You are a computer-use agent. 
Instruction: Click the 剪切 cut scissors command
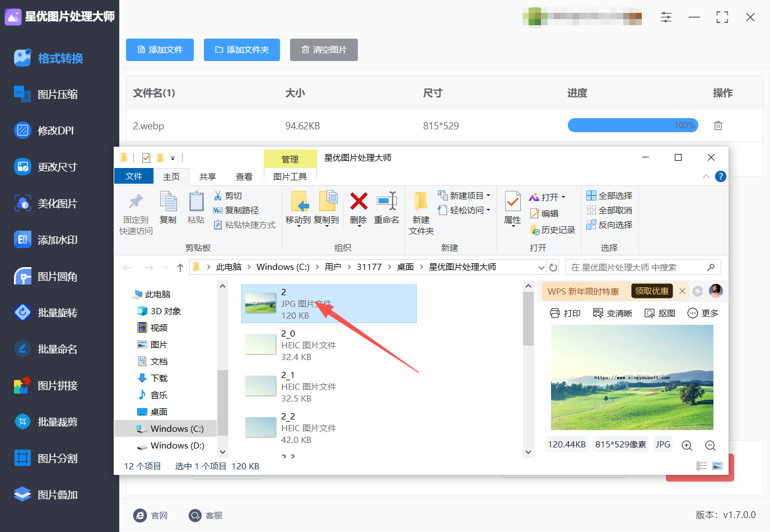(228, 195)
